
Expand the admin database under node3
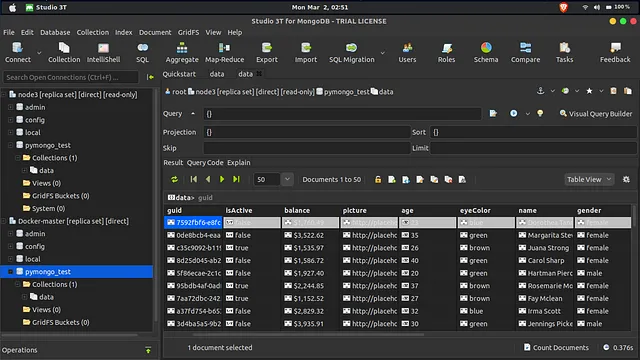[x=11, y=107]
